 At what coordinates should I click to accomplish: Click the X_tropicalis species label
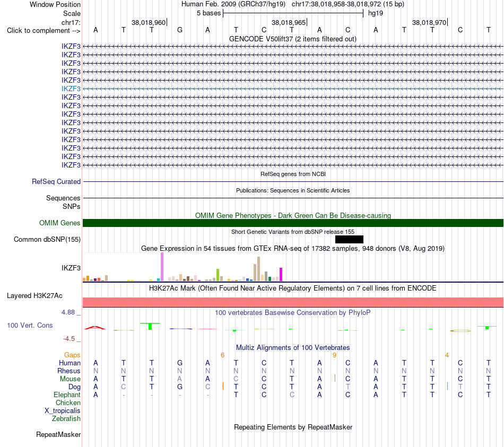point(63,411)
